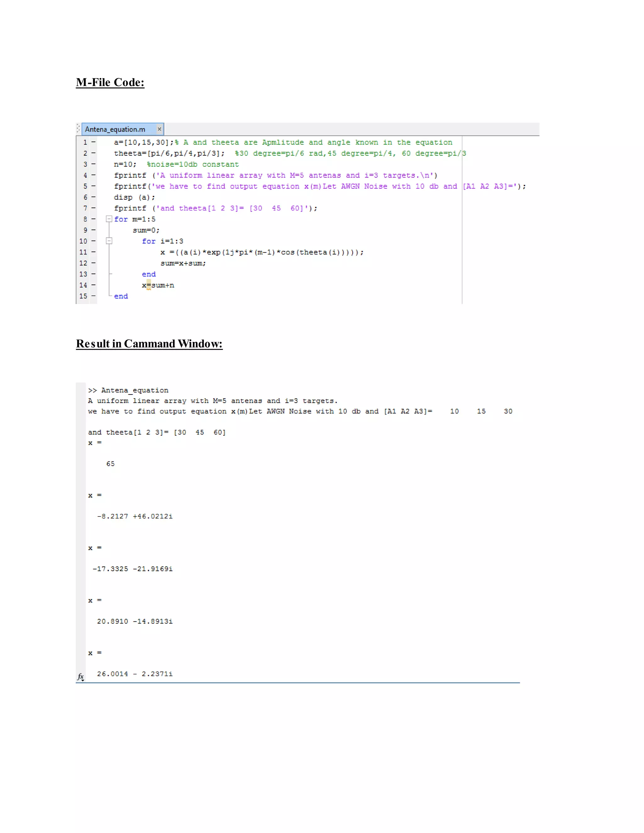Click the highlighted equals warning on line 14
The image size is (644, 833).
(x=149, y=285)
